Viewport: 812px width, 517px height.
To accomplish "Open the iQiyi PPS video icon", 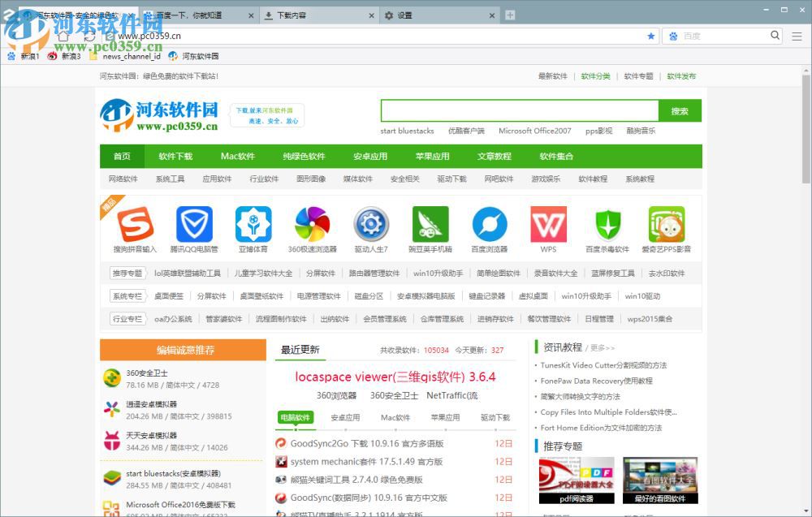I will click(x=667, y=226).
